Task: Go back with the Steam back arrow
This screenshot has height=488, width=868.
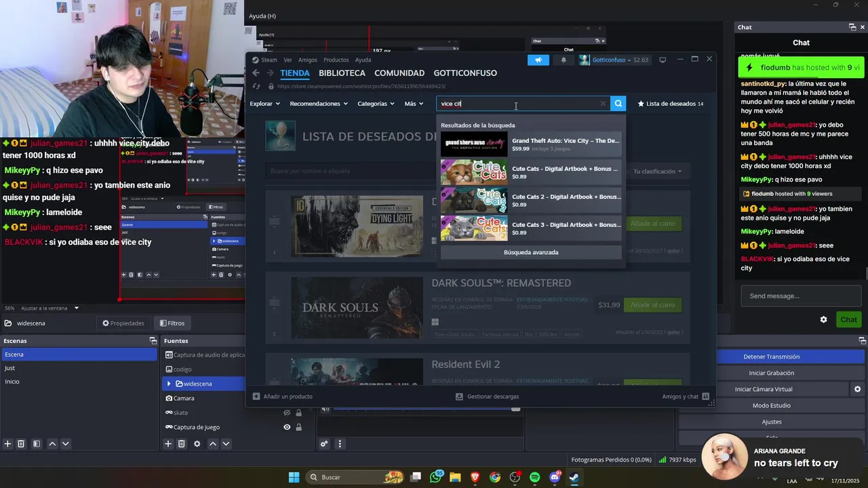Action: pyautogui.click(x=256, y=73)
